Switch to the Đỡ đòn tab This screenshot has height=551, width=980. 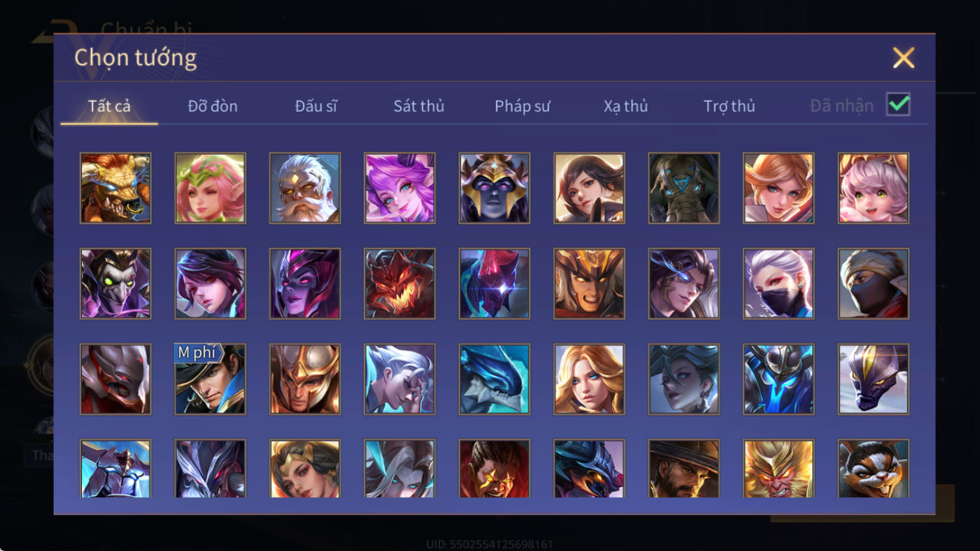tap(213, 106)
